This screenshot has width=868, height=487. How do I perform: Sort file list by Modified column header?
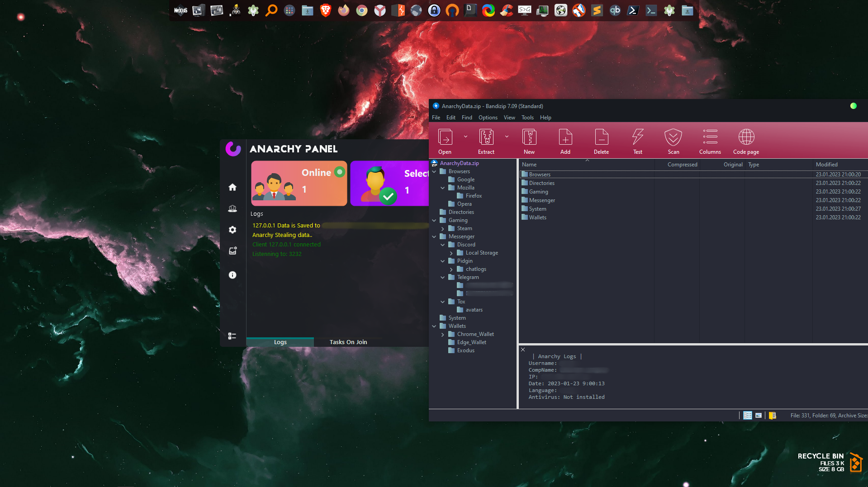[x=826, y=165]
